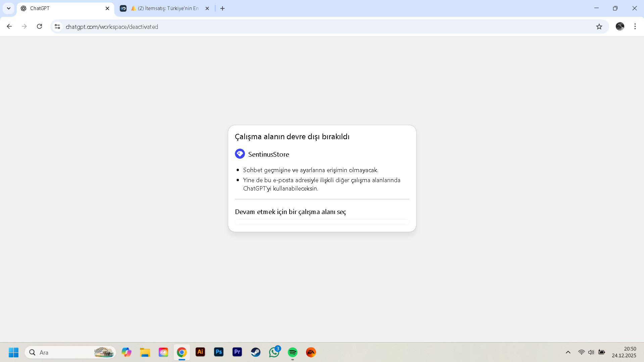This screenshot has height=362, width=644.
Task: Click the browser forward arrow
Action: (24, 27)
